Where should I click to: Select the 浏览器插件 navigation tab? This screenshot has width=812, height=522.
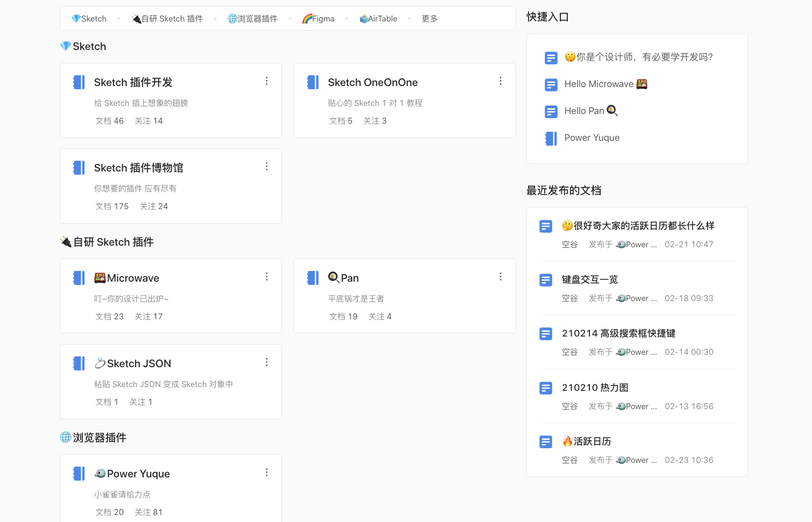[252, 19]
